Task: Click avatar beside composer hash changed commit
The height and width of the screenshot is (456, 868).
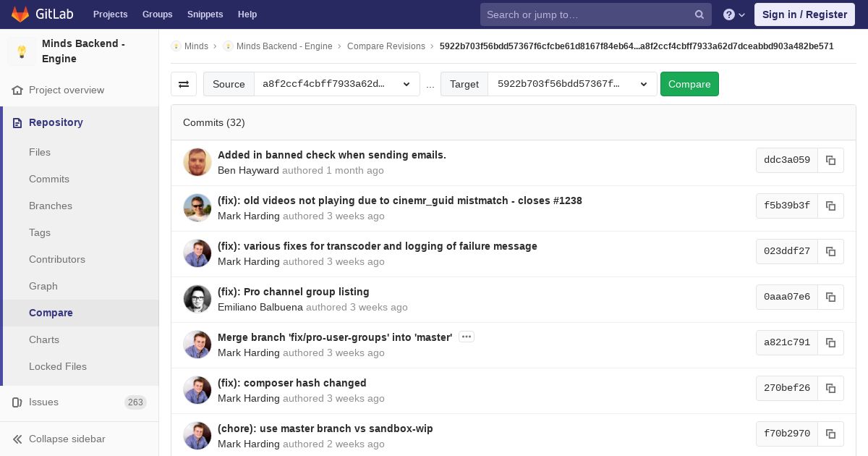Action: (x=197, y=390)
